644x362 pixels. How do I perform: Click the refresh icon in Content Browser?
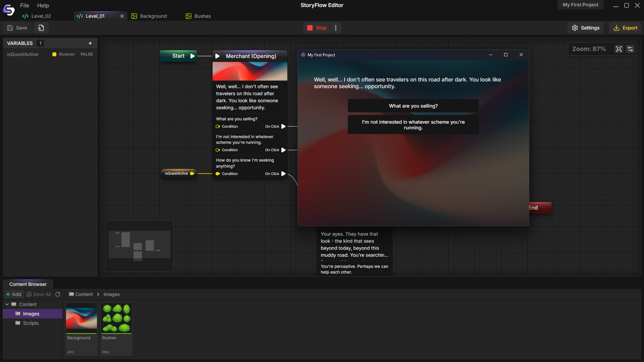point(58,294)
